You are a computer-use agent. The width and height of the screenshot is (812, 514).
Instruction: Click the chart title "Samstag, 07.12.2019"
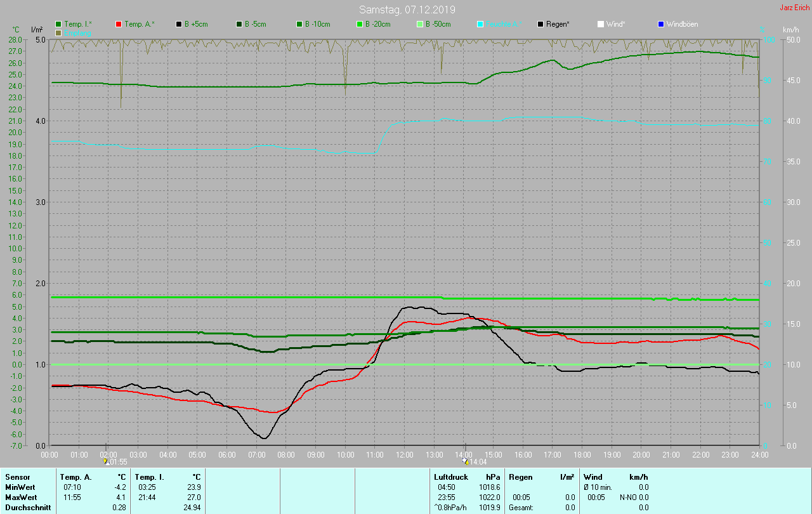click(x=407, y=10)
